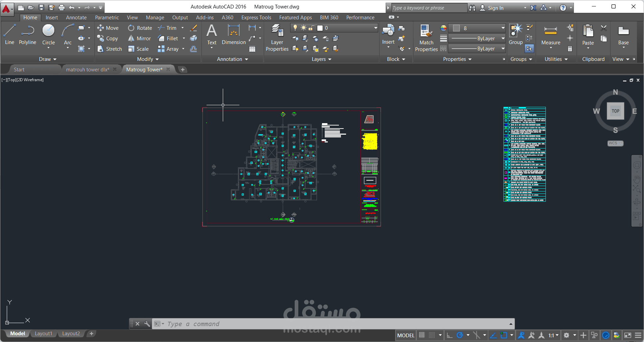
Task: Click the Move tool
Action: tap(108, 28)
